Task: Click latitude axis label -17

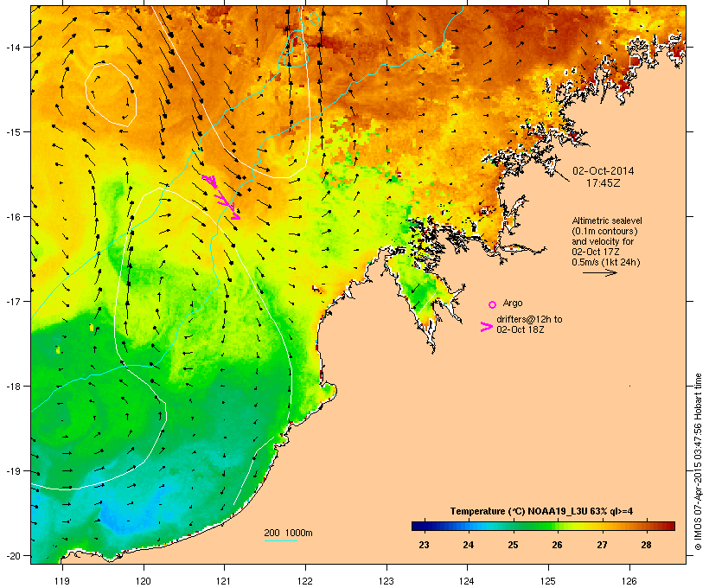Action: [x=12, y=301]
